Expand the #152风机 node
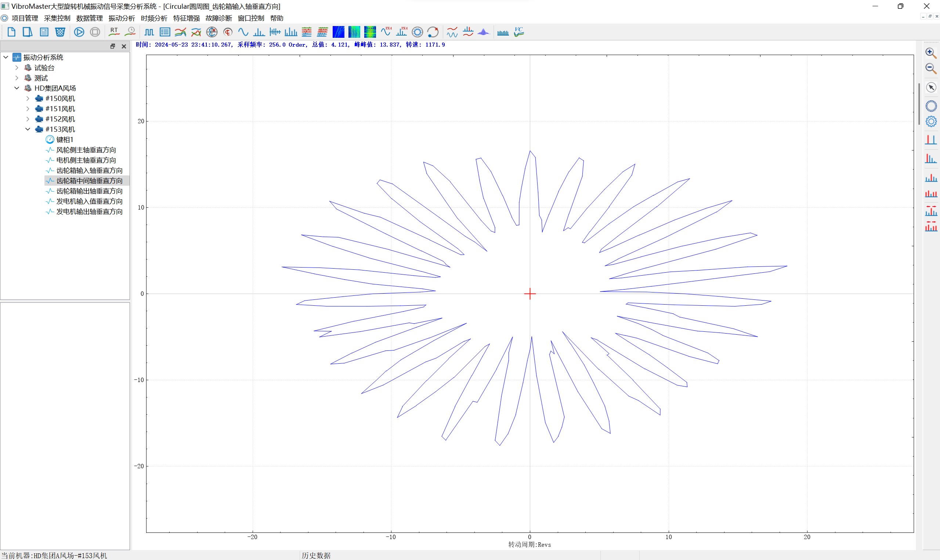940x560 pixels. 28,119
